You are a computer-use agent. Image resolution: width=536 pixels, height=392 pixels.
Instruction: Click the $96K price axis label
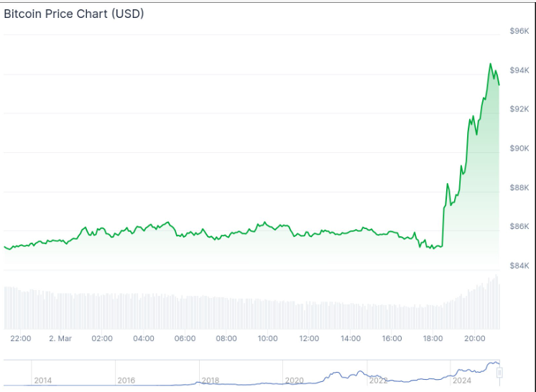point(519,31)
